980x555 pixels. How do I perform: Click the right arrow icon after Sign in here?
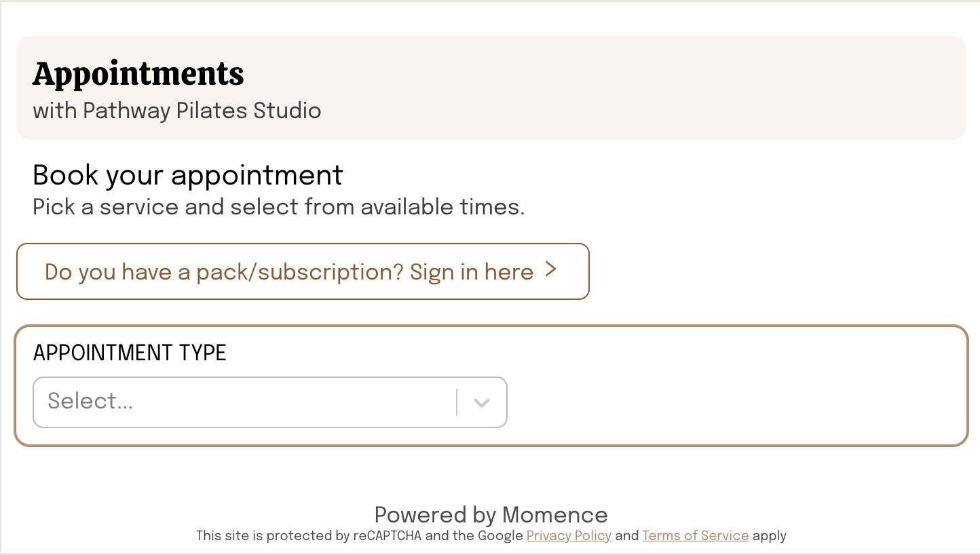click(x=551, y=270)
